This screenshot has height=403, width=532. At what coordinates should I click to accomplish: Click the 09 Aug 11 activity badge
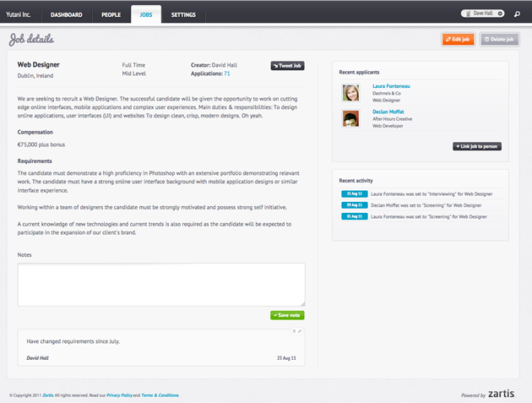pyautogui.click(x=354, y=205)
